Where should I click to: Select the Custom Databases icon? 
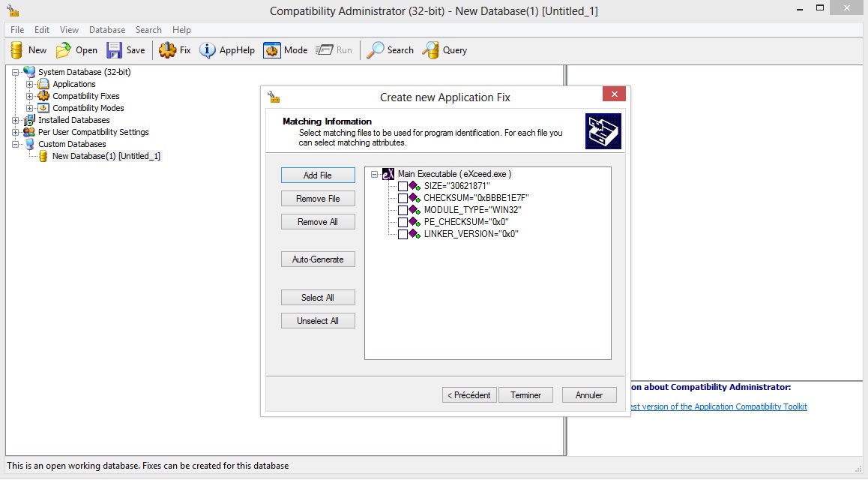pos(28,144)
